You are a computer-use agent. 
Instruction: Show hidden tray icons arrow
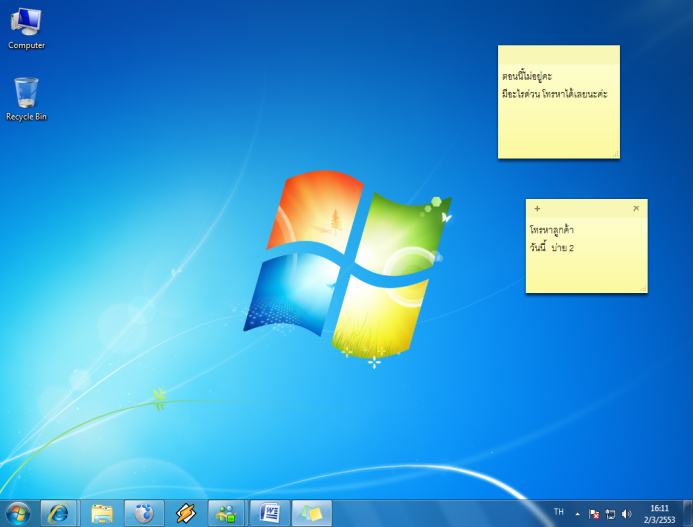tap(577, 514)
